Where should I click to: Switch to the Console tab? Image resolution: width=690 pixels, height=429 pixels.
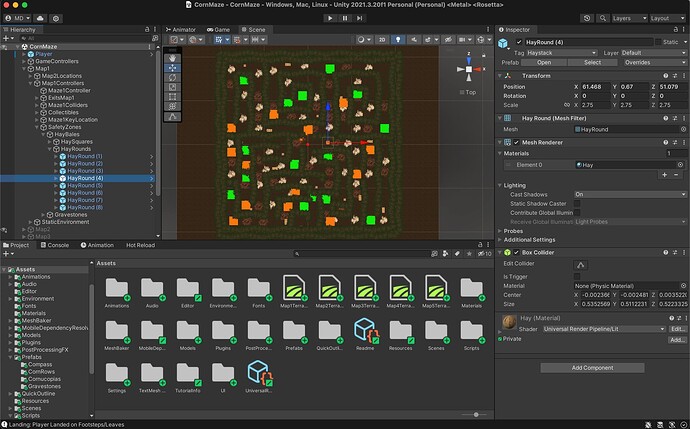(x=55, y=245)
